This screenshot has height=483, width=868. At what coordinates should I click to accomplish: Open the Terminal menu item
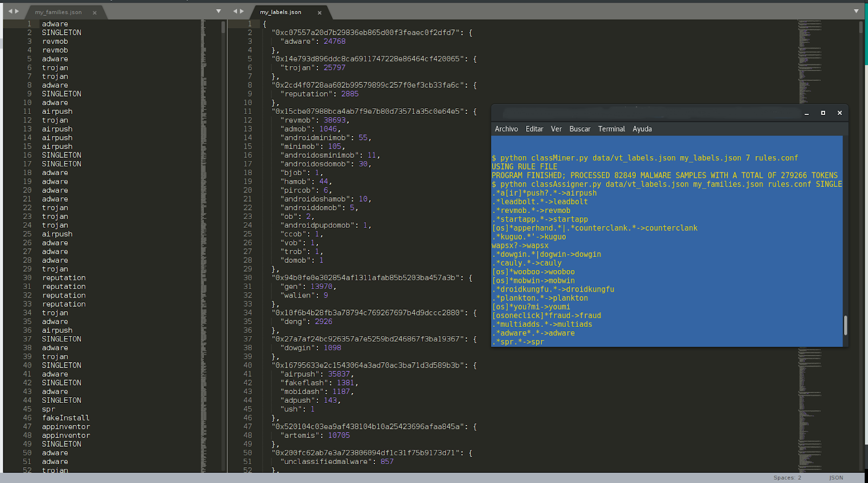pyautogui.click(x=611, y=129)
